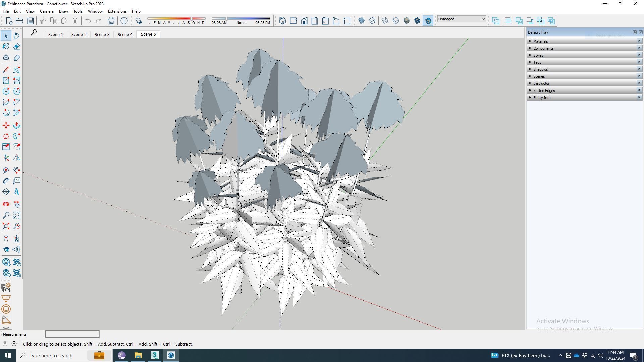Image resolution: width=644 pixels, height=362 pixels.
Task: Adjust the shadow date month slider
Action: pos(191,19)
